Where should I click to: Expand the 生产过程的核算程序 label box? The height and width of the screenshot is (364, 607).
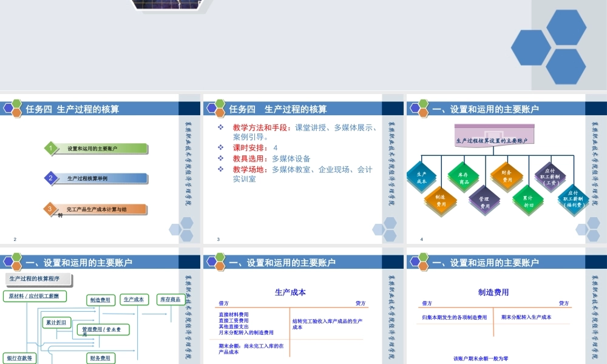click(35, 278)
